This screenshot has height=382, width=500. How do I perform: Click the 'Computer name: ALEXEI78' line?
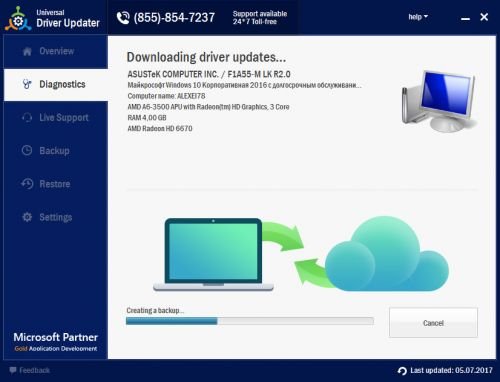tap(166, 96)
